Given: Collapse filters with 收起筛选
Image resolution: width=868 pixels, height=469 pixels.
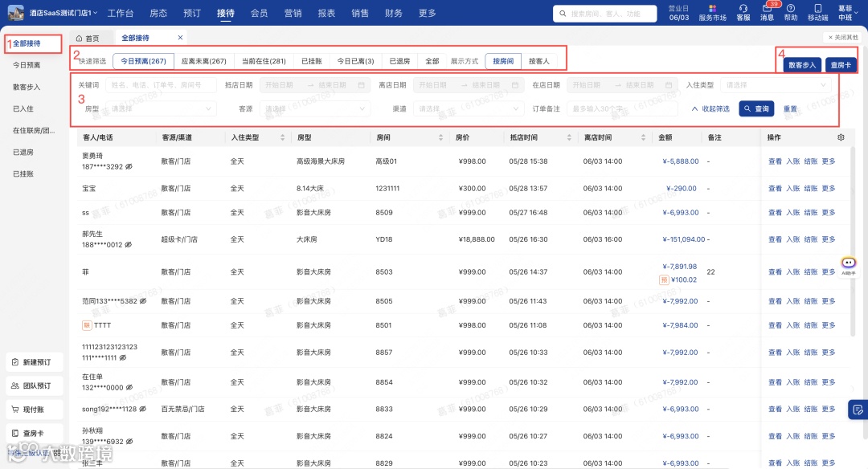Looking at the screenshot, I should point(710,109).
